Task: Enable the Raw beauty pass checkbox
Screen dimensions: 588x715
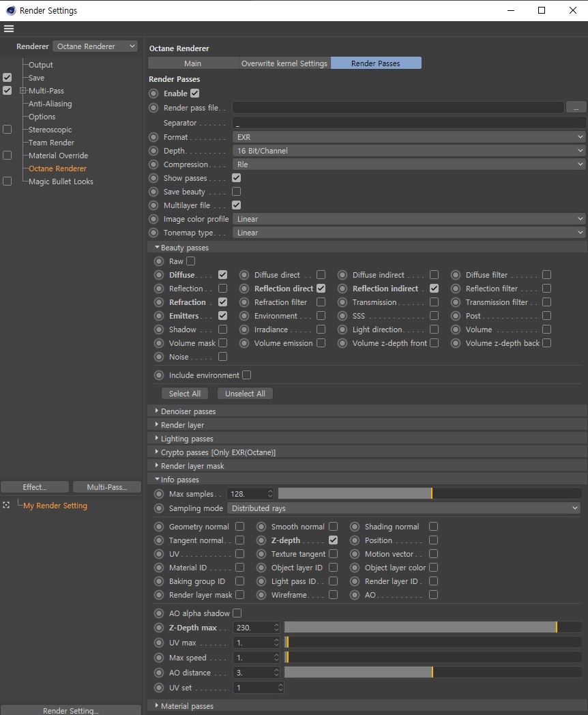Action: 190,261
